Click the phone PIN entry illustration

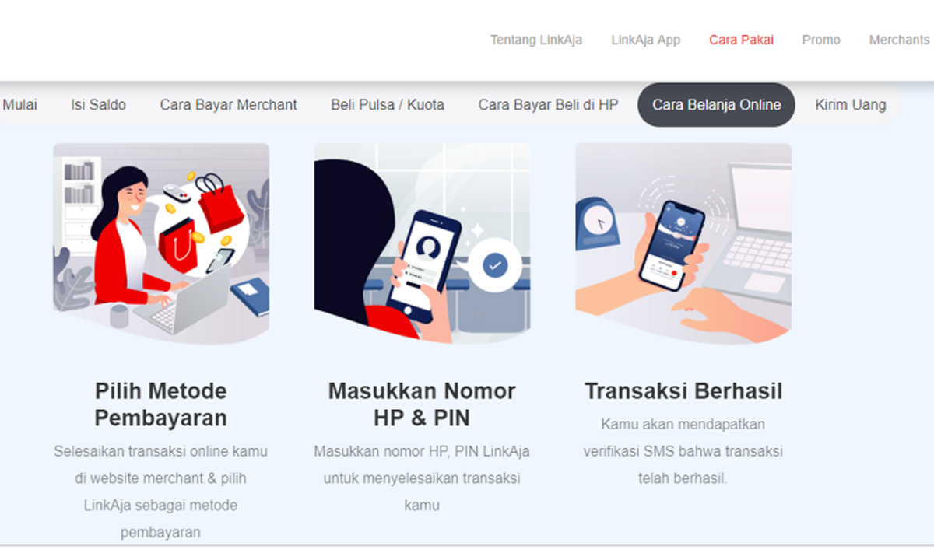(422, 243)
